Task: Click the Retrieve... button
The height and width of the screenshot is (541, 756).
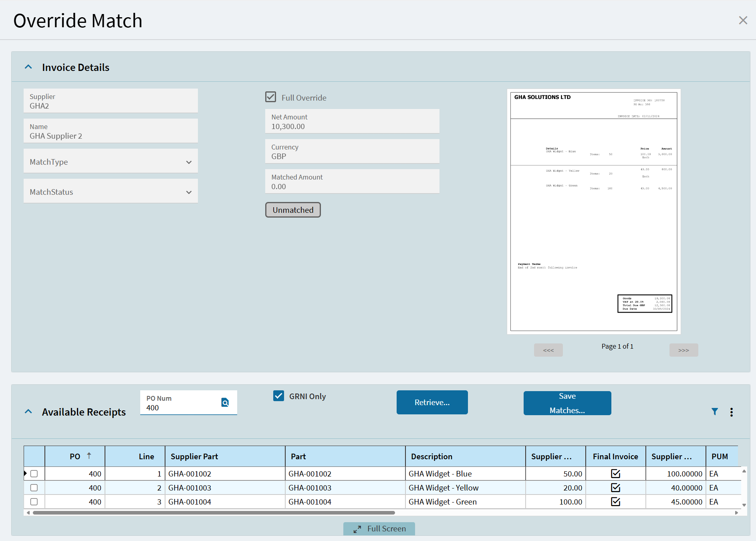Action: click(x=432, y=402)
